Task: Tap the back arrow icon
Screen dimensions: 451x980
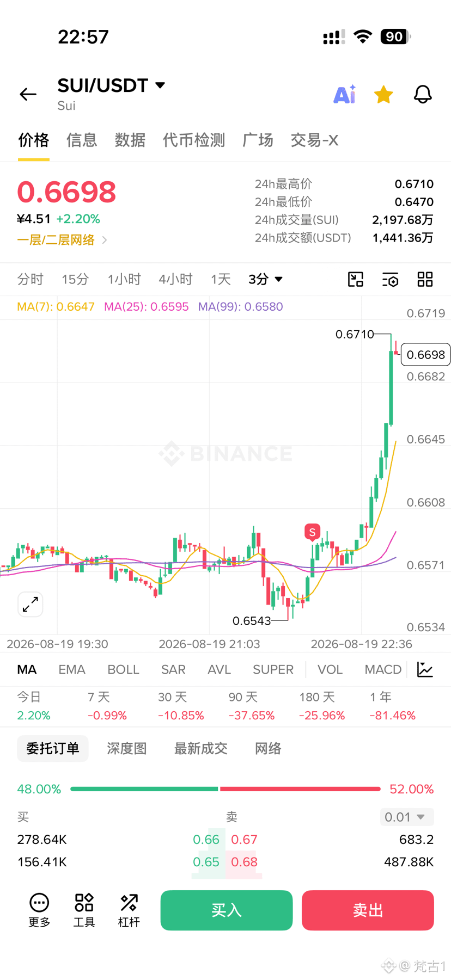Action: [x=28, y=94]
